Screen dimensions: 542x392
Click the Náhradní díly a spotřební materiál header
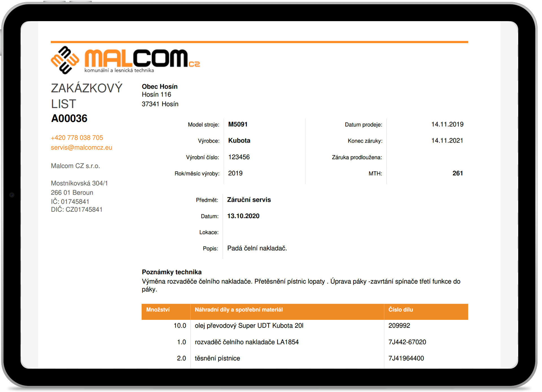[238, 310]
